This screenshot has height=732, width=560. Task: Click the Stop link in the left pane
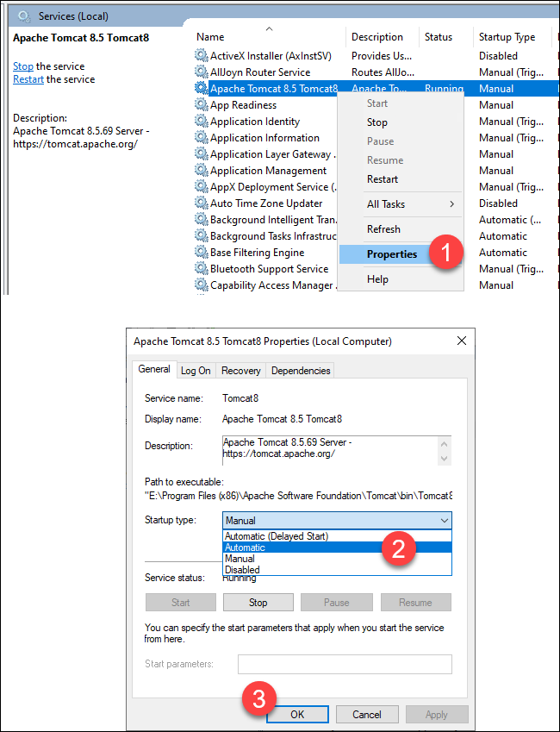(x=23, y=66)
